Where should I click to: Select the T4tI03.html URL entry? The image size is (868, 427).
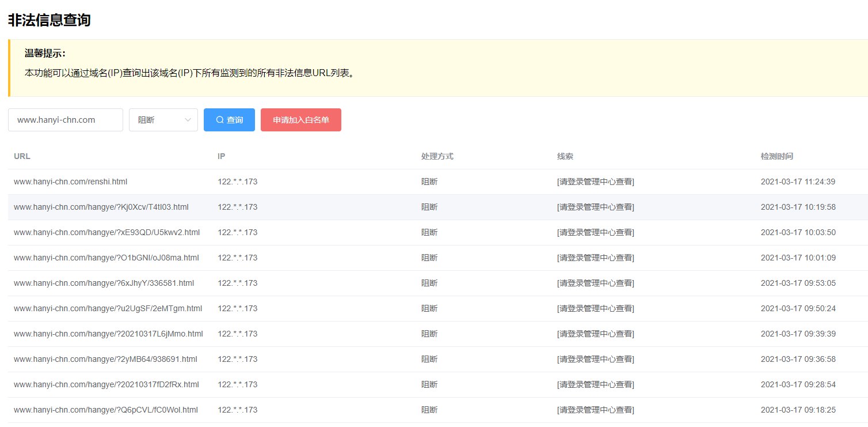[x=101, y=207]
